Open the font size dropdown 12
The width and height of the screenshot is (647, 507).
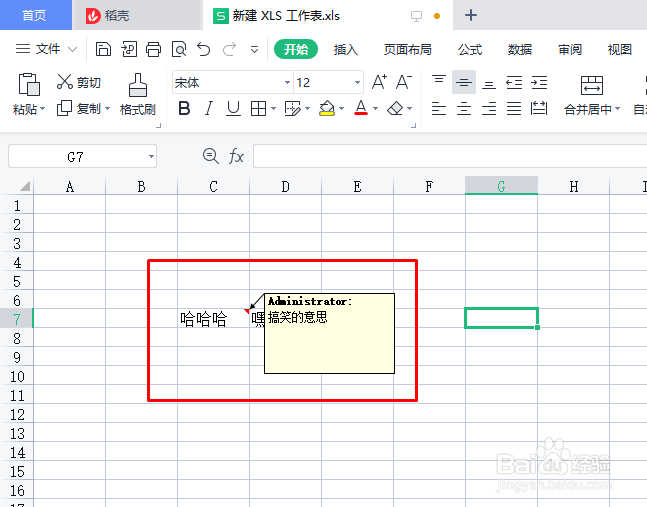pyautogui.click(x=357, y=83)
